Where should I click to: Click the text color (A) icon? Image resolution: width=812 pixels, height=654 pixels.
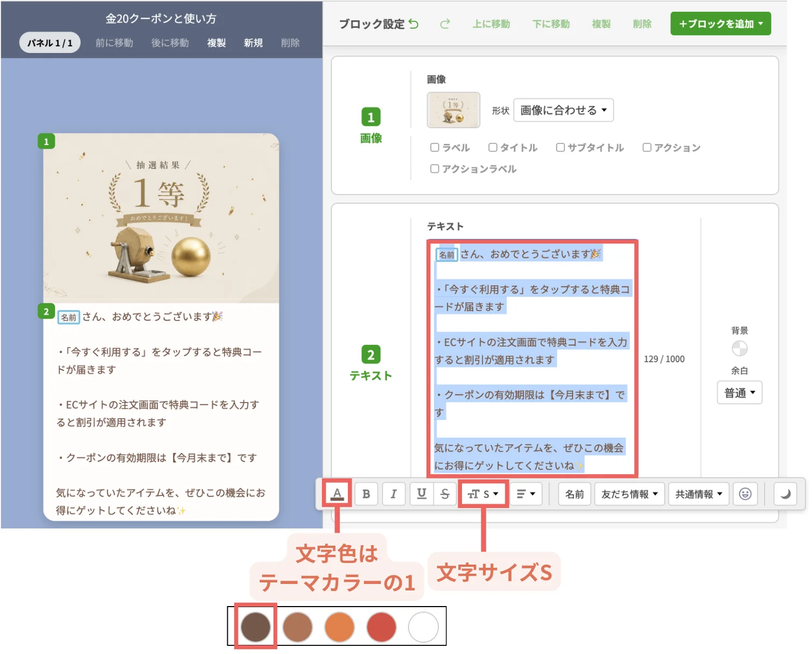337,493
